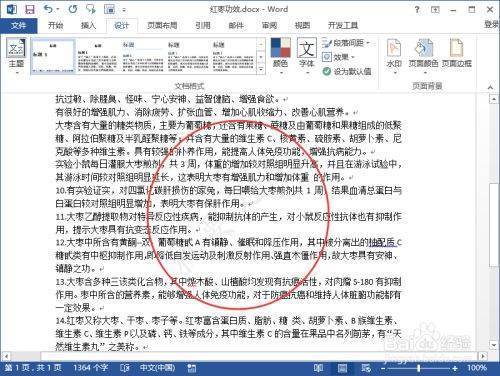
Task: Click vertical scrollbar up arrow
Action: [494, 99]
